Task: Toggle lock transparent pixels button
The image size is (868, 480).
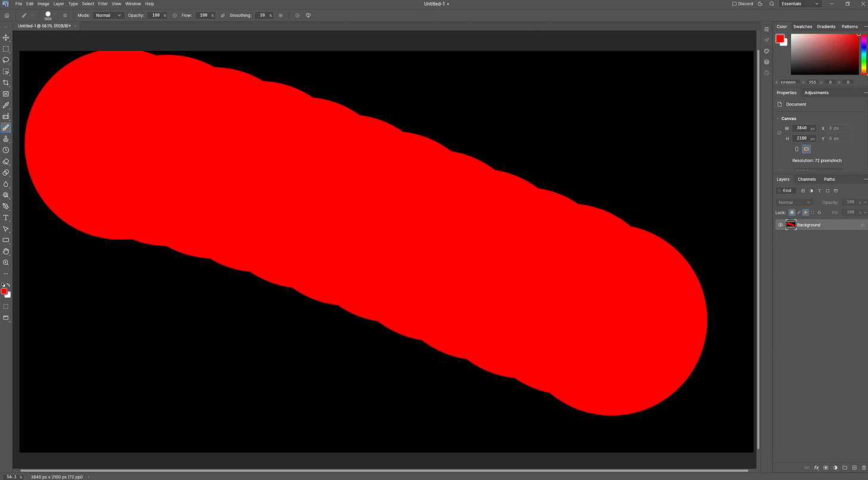Action: (792, 212)
